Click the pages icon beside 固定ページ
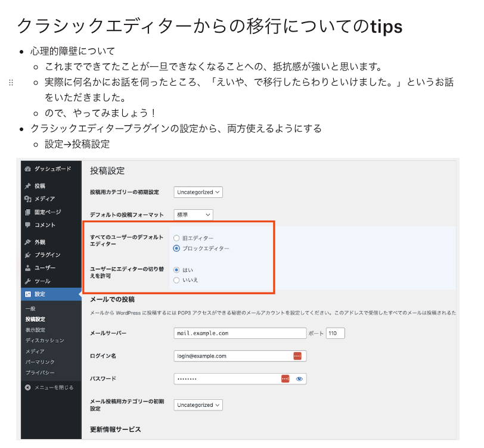This screenshot has height=448, width=484. 28,212
